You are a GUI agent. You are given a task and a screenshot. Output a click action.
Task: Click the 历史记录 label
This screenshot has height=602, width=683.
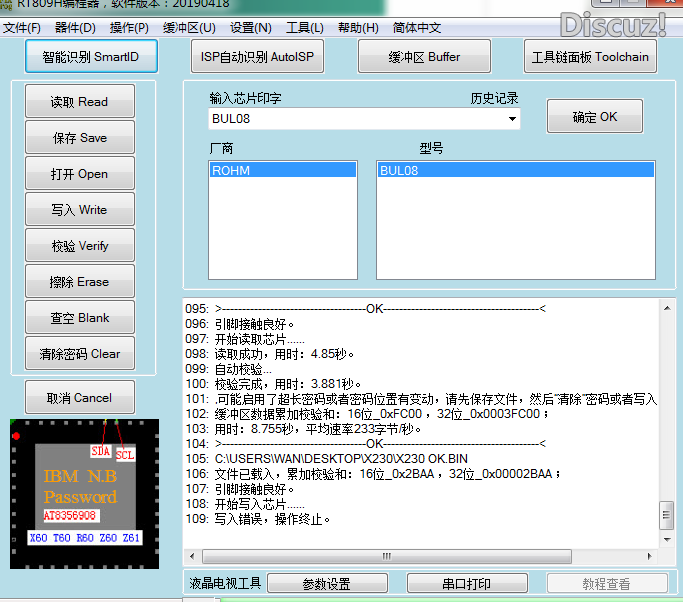[x=494, y=98]
